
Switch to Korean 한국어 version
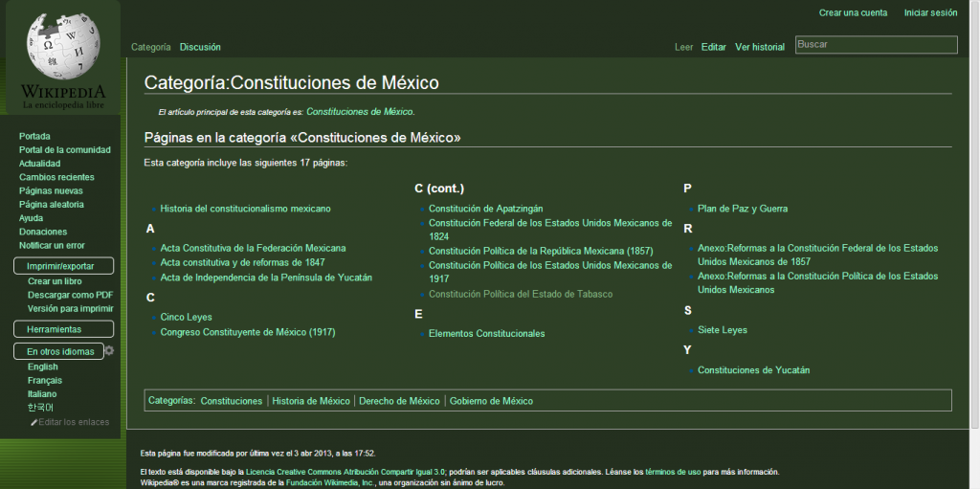[x=41, y=408]
